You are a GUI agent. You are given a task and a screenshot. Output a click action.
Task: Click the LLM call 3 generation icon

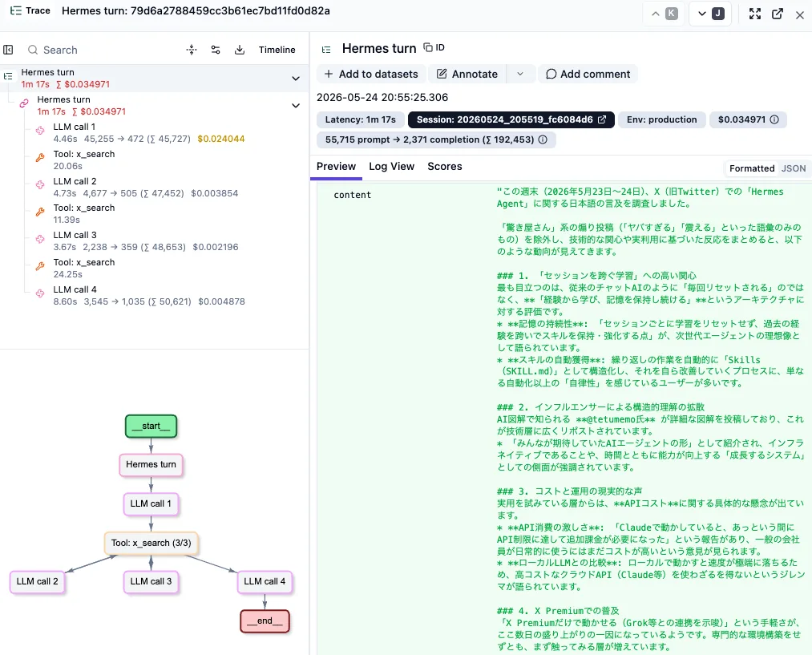[x=40, y=239]
